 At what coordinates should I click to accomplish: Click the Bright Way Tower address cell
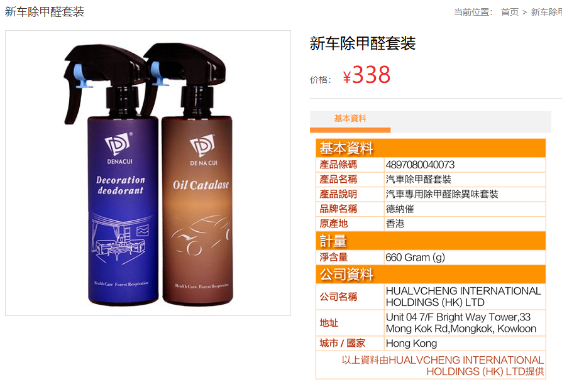[465, 323]
